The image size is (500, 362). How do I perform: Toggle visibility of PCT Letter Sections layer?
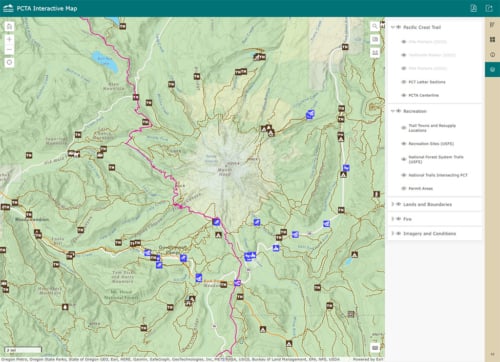pyautogui.click(x=404, y=82)
